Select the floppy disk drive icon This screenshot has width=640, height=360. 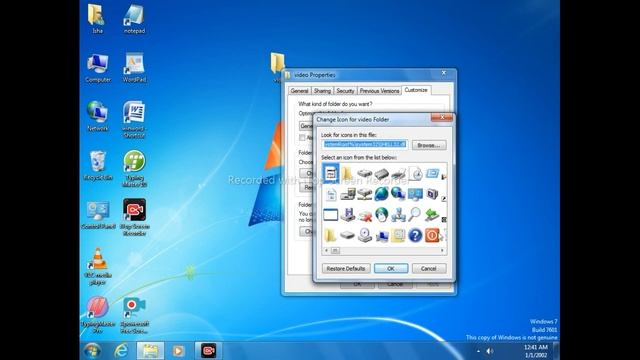tap(347, 215)
